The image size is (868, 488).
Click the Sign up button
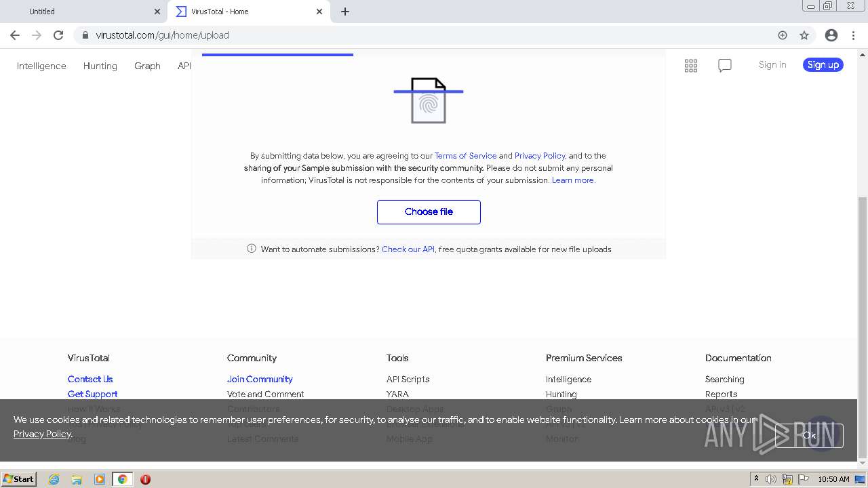tap(823, 64)
